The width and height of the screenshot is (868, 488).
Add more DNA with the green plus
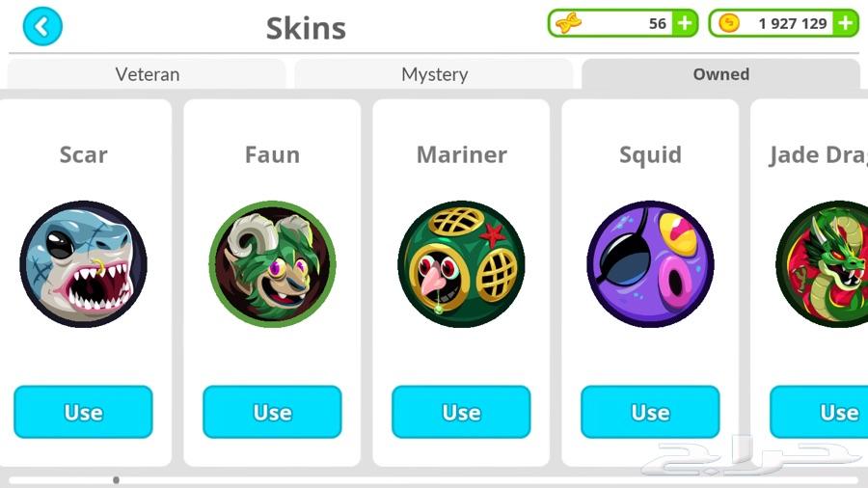(x=685, y=23)
